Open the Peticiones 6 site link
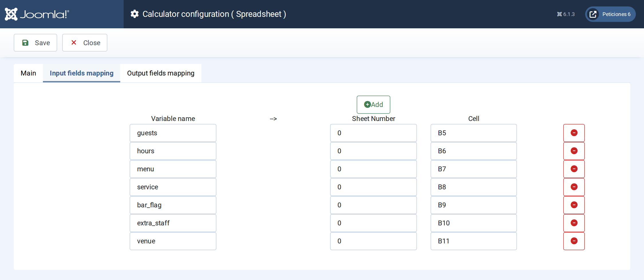Viewport: 644px width, 280px height. 611,14
